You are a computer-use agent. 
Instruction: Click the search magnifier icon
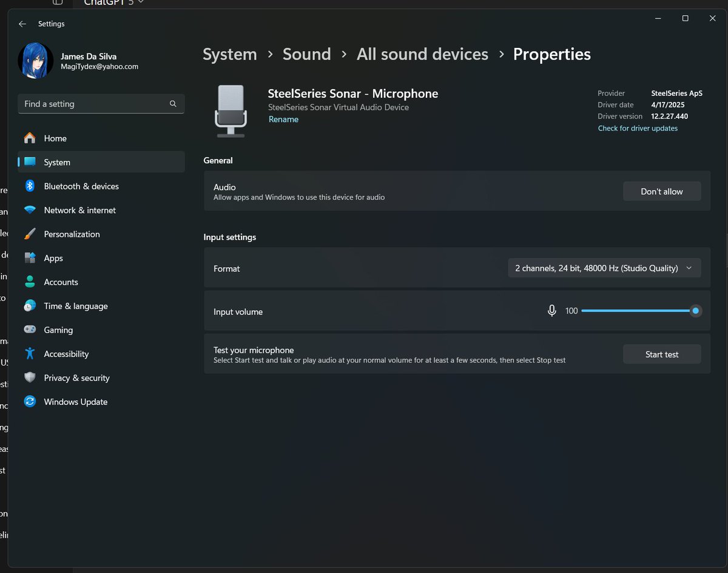tap(173, 104)
